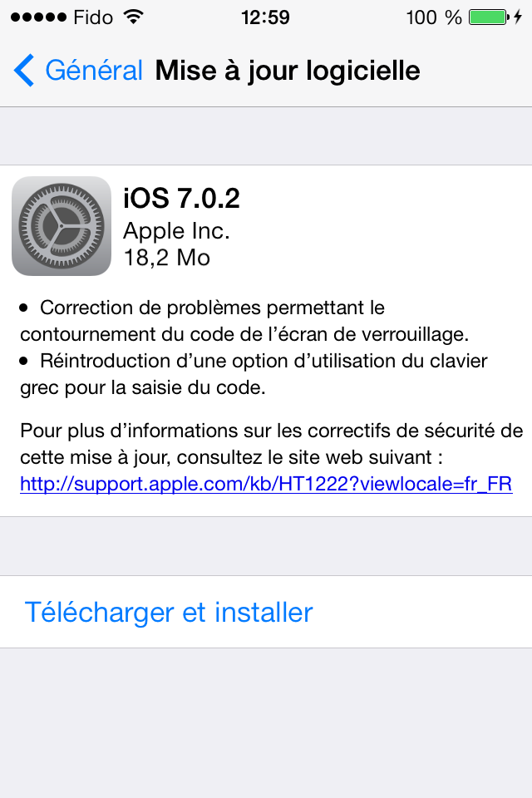Tap the iOS 7.0.2 heading
This screenshot has height=798, width=532.
[181, 198]
